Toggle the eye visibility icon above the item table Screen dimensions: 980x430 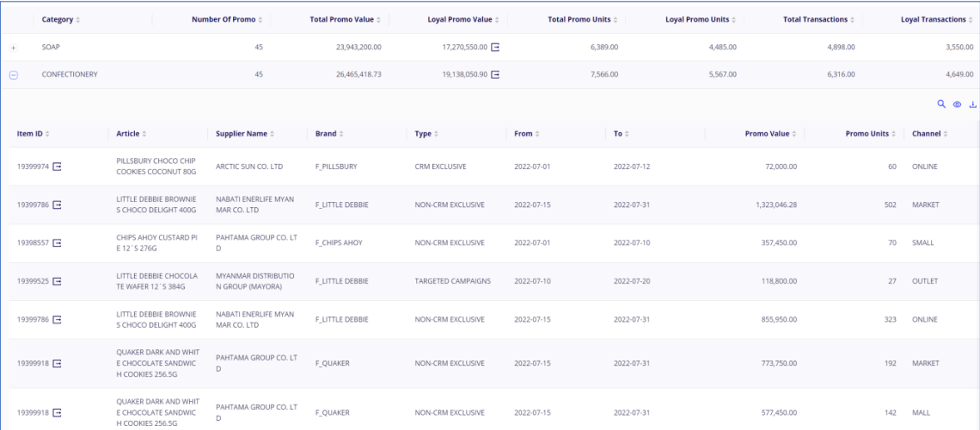click(x=957, y=105)
